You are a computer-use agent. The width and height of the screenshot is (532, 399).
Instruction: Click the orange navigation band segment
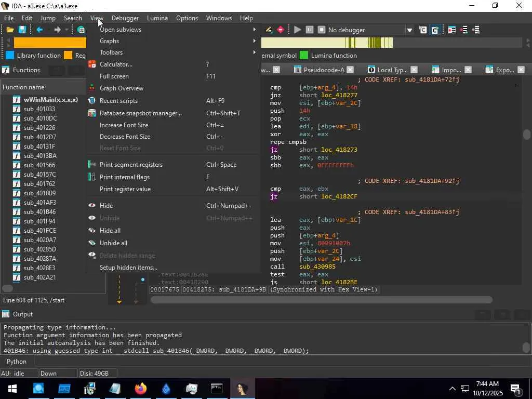point(50,43)
